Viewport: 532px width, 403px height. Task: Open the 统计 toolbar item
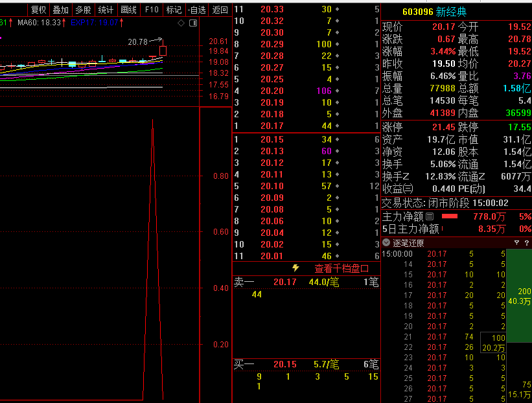(x=106, y=10)
